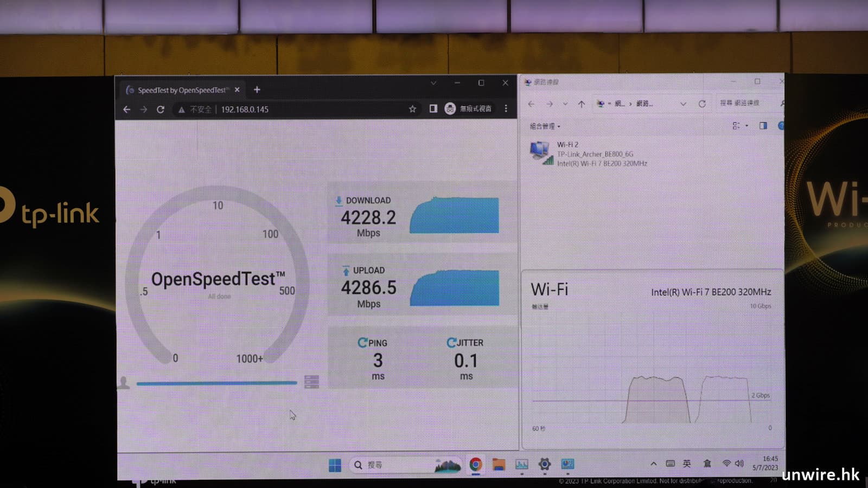
Task: Click the 192.168.0.145 address bar
Action: pos(304,110)
